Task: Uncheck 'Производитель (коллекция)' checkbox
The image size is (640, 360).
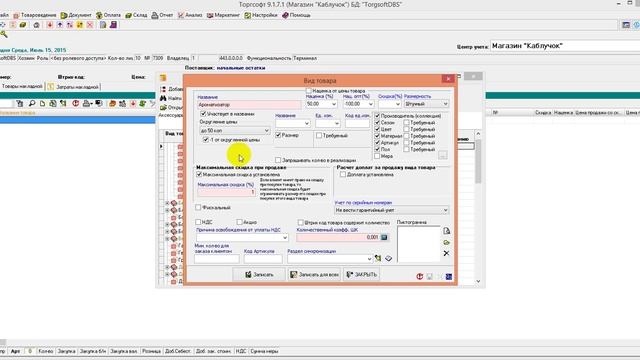Action: click(377, 116)
